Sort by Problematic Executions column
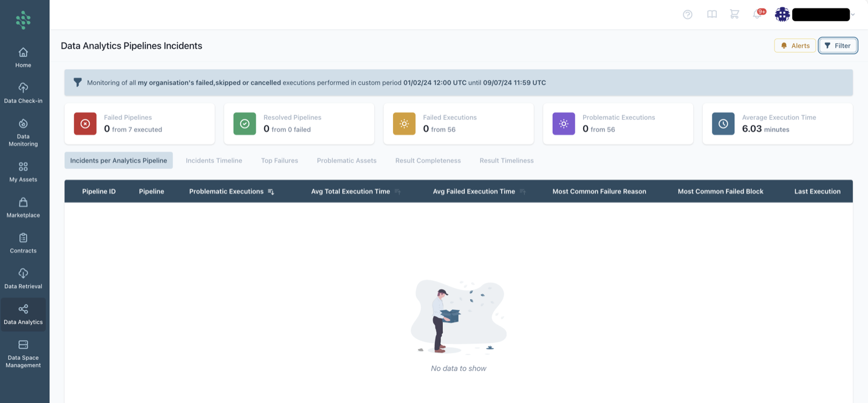Image resolution: width=868 pixels, height=403 pixels. pos(271,191)
